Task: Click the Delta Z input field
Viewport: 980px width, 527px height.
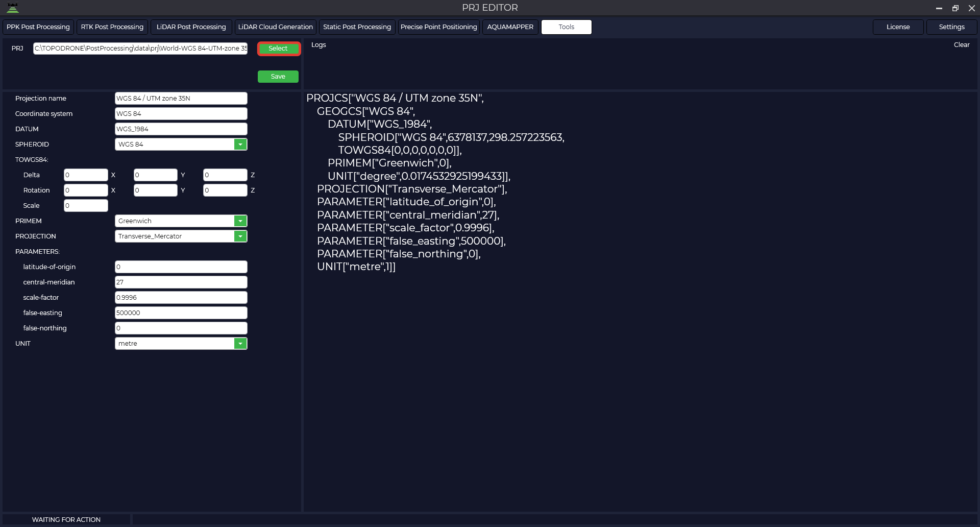Action: pos(225,175)
